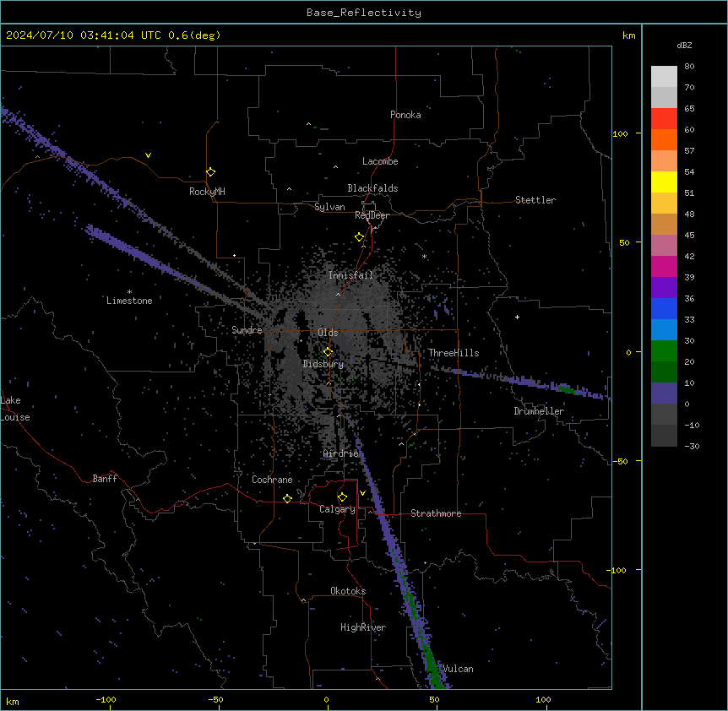728x711 pixels.
Task: Select the ThreeHills label
Action: (454, 353)
